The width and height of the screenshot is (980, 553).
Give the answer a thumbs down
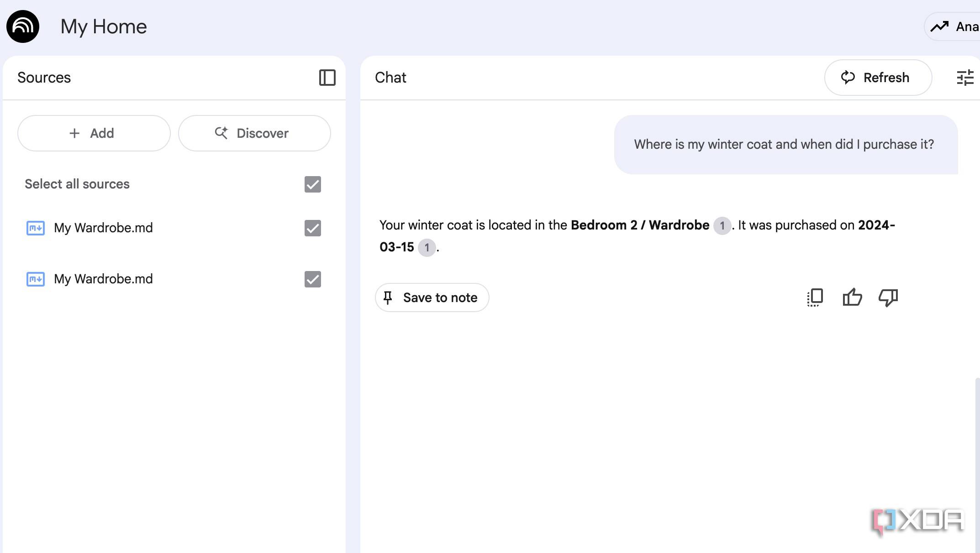click(x=887, y=297)
